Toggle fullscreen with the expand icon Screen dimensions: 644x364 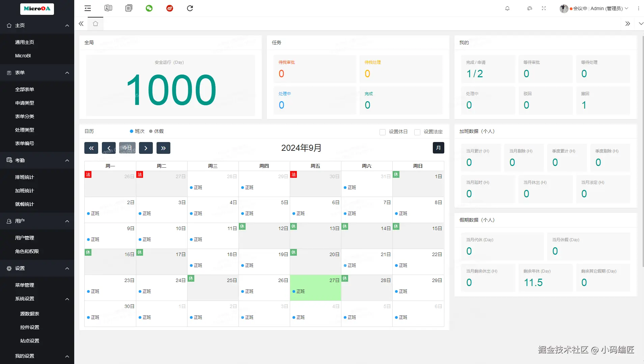pyautogui.click(x=544, y=8)
